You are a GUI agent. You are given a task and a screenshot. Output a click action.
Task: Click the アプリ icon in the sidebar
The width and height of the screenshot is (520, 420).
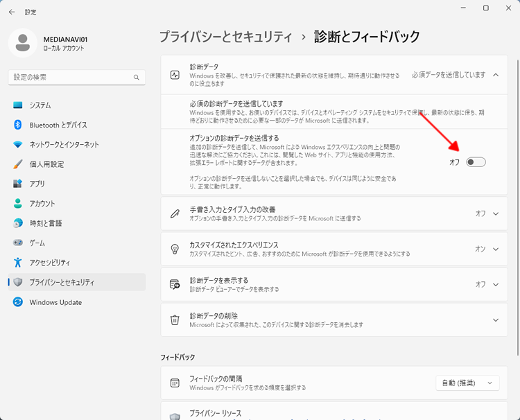point(17,184)
